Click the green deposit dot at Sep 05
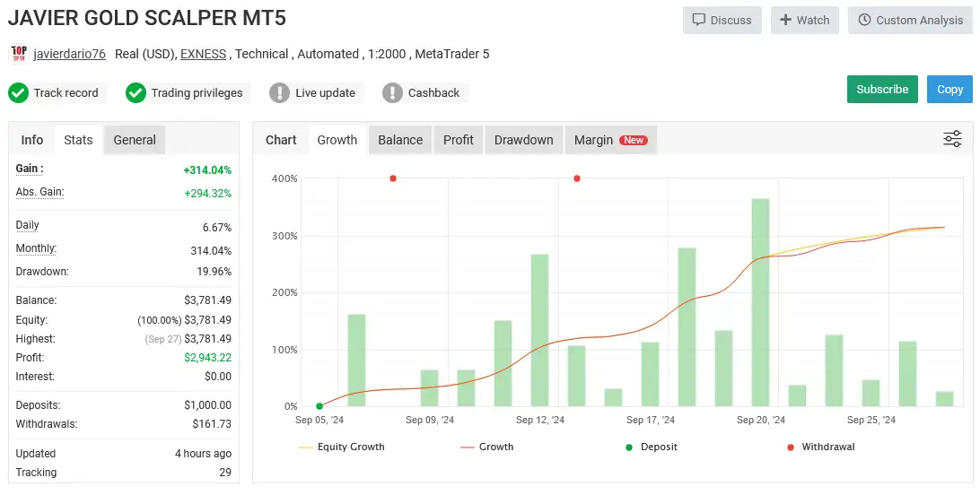 (x=319, y=406)
